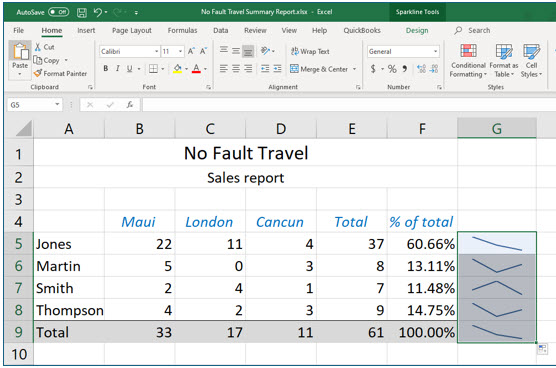Open Conditional Formatting menu
The image size is (556, 368).
(x=468, y=60)
